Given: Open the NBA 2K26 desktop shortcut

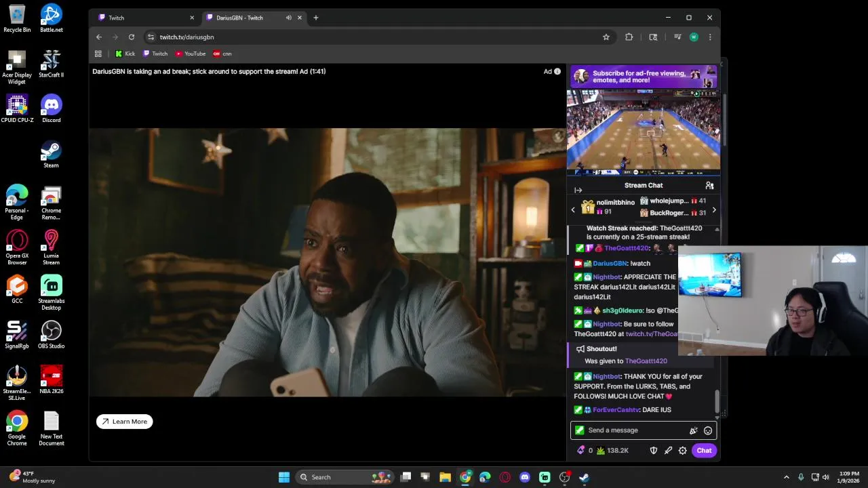Looking at the screenshot, I should click(51, 380).
